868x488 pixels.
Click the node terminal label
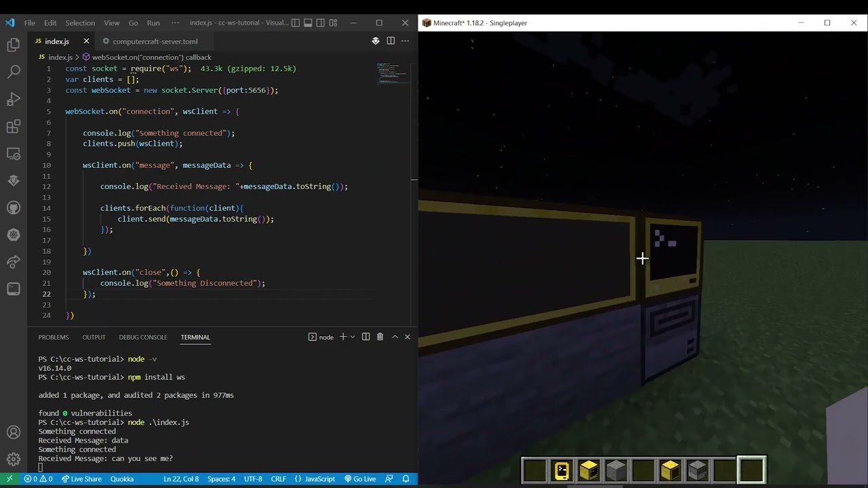point(321,337)
